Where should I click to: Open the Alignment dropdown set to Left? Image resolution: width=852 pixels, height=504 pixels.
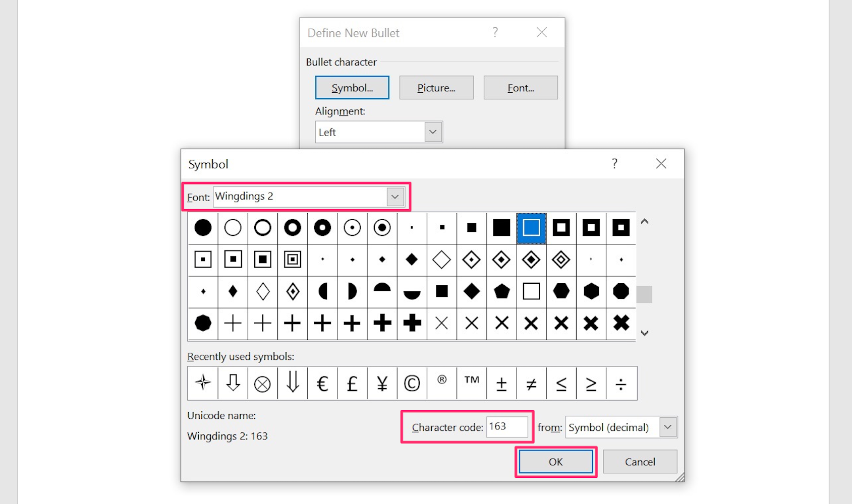[433, 132]
